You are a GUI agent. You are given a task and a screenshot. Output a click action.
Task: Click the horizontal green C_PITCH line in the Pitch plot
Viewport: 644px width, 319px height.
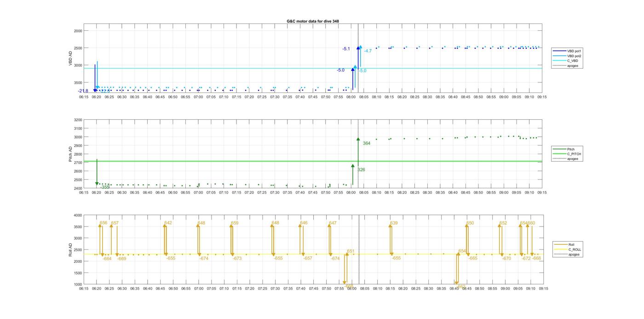[313, 161]
